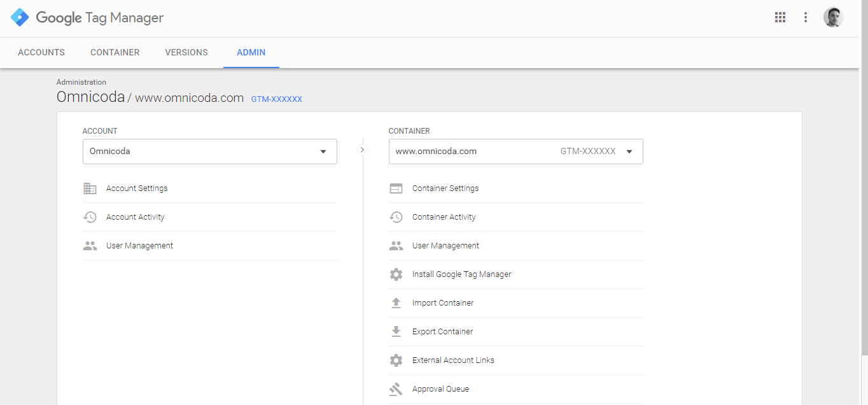Click the container dropdown arrow
The image size is (868, 405).
(629, 152)
